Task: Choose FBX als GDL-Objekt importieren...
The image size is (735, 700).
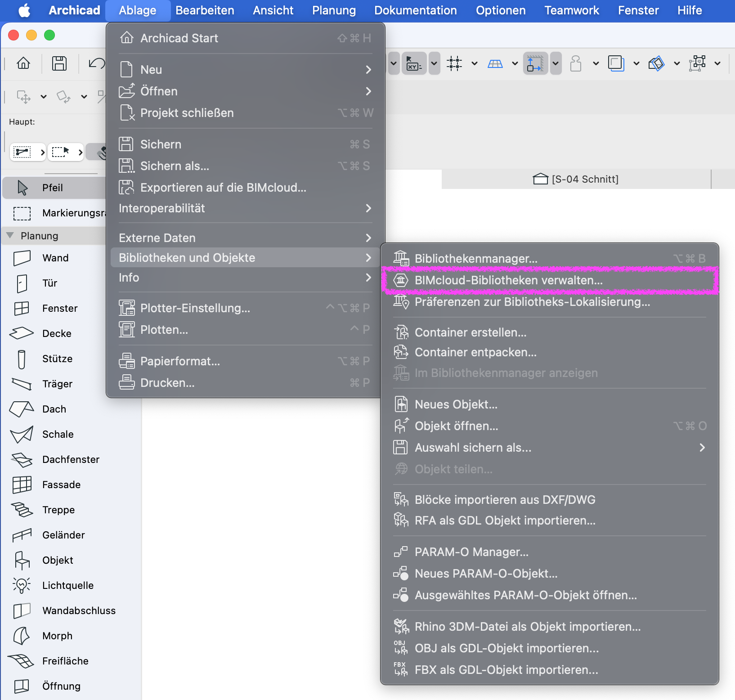Action: pyautogui.click(x=550, y=670)
